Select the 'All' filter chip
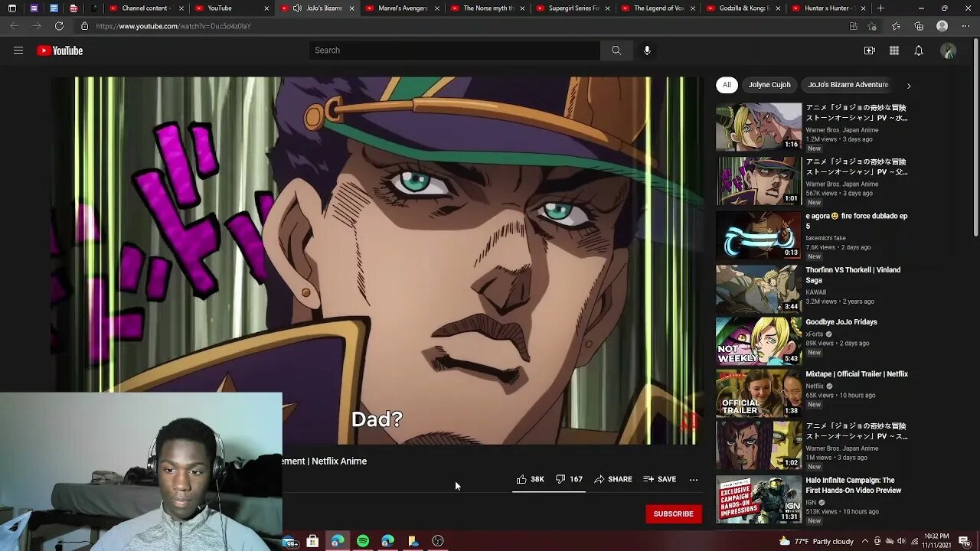 click(727, 85)
